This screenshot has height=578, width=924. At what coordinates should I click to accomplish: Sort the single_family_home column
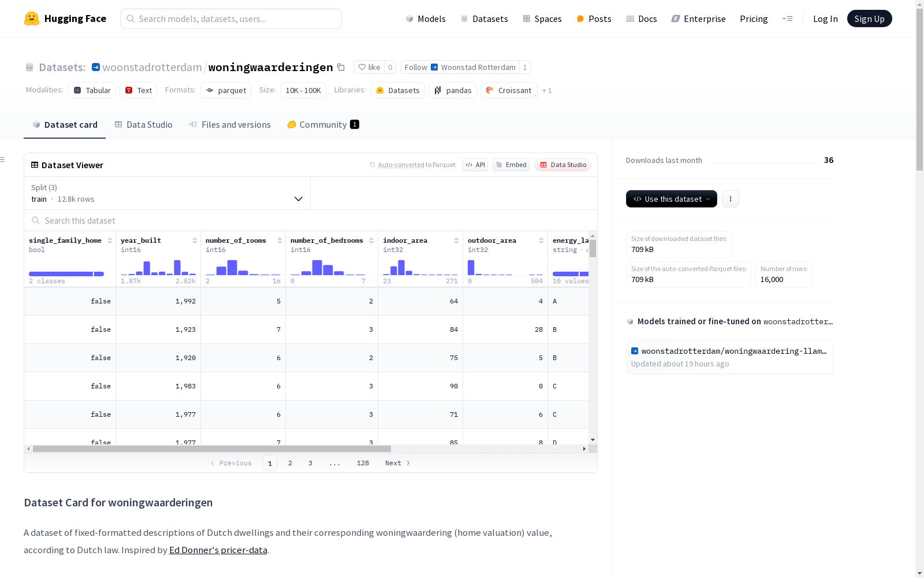tap(110, 240)
